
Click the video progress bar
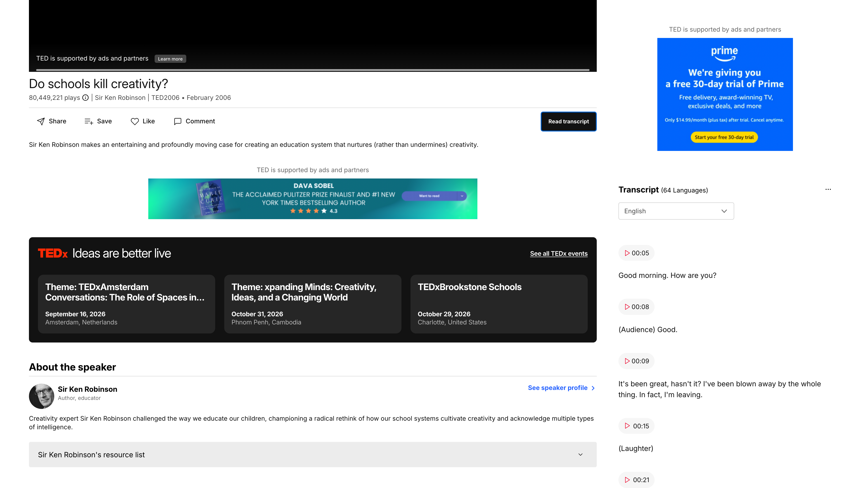coord(313,70)
